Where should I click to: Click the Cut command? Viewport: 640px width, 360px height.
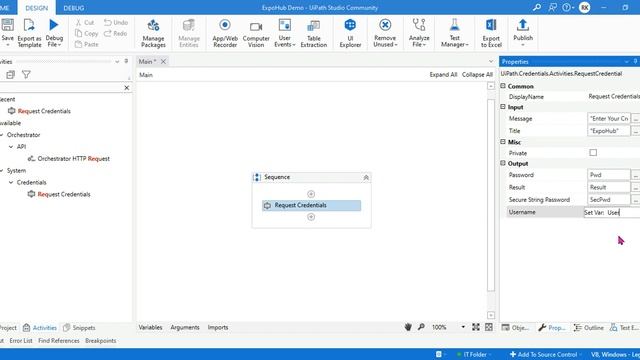coord(85,22)
